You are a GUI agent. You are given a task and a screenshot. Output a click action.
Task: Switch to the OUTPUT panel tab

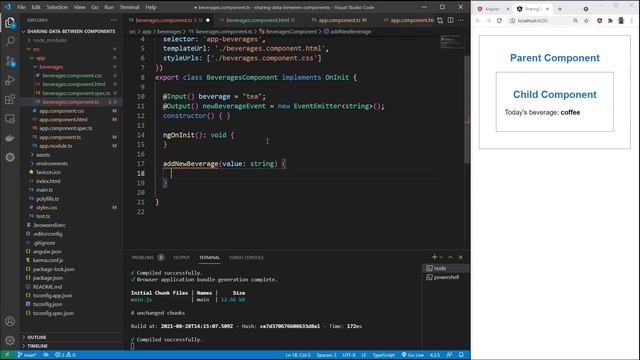pos(181,258)
